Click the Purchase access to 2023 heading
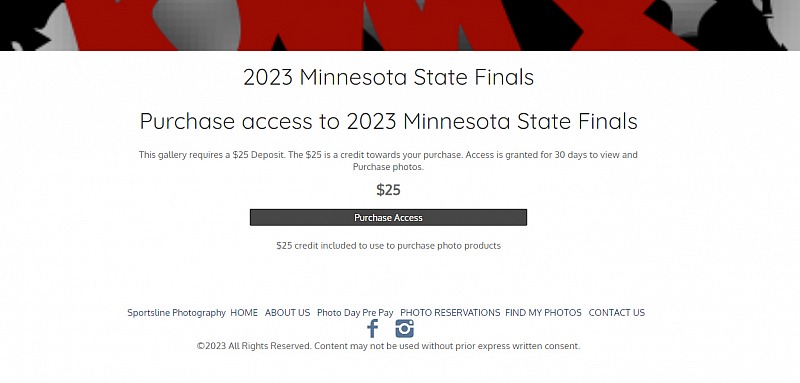This screenshot has height=383, width=800. click(388, 121)
